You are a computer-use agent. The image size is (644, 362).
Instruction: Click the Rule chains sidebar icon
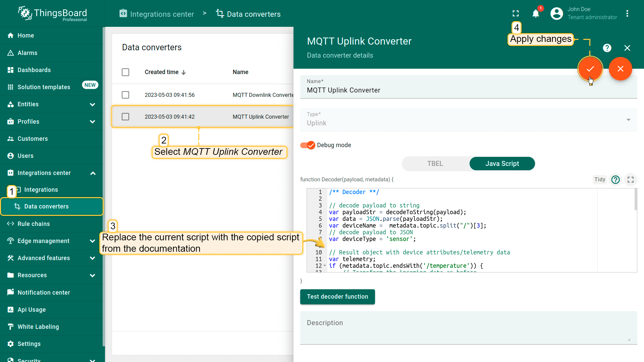(11, 224)
